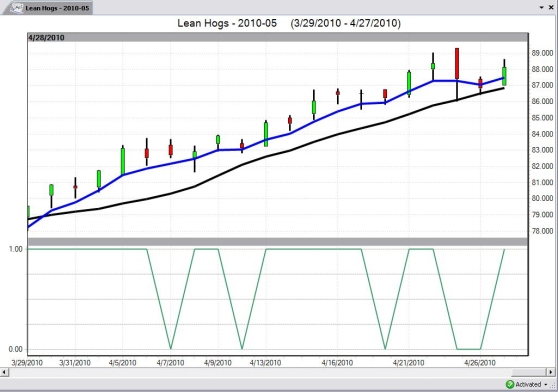Image resolution: width=558 pixels, height=392 pixels.
Task: Click the gray separator bar above indicator pane
Action: [x=278, y=242]
